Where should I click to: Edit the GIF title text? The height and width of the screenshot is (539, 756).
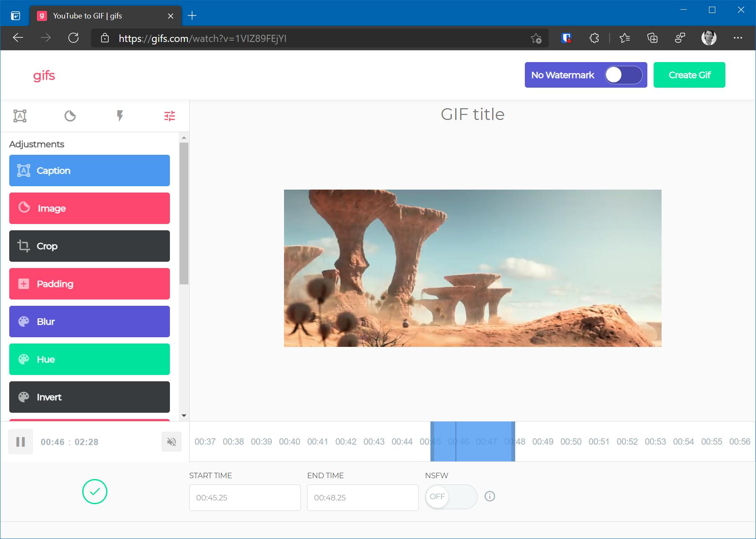472,114
